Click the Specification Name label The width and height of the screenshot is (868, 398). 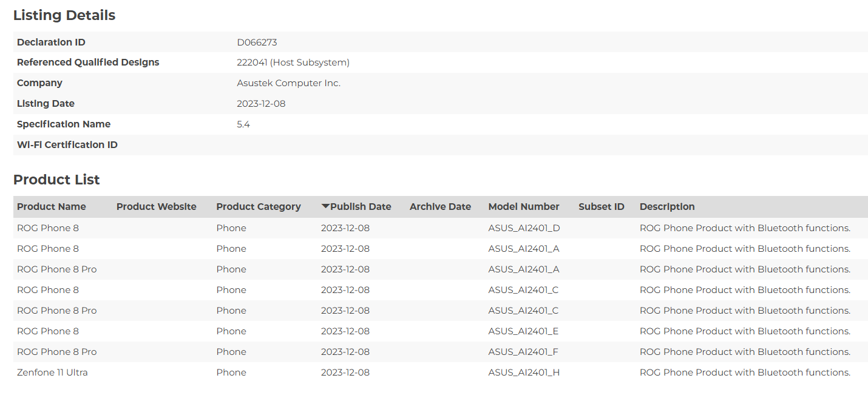[x=64, y=124]
